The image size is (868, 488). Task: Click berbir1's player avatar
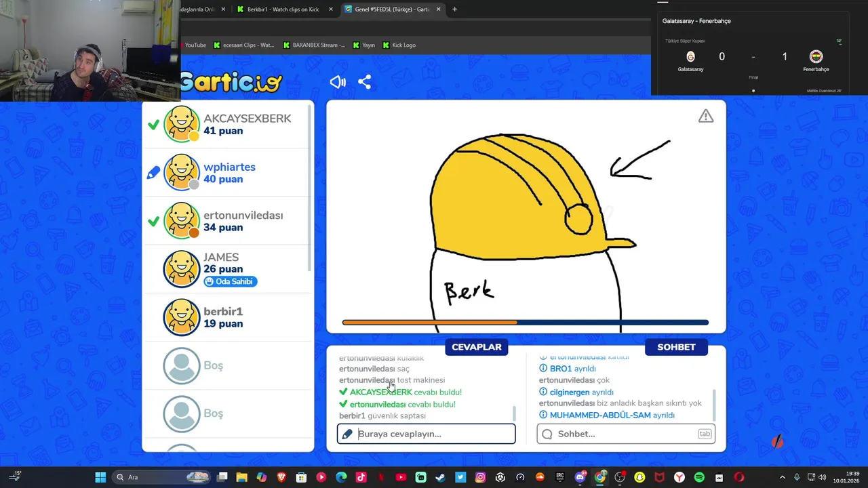point(182,317)
